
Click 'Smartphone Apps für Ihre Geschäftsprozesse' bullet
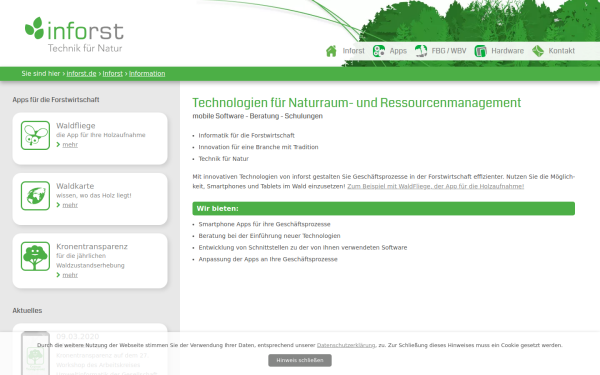[x=264, y=224]
